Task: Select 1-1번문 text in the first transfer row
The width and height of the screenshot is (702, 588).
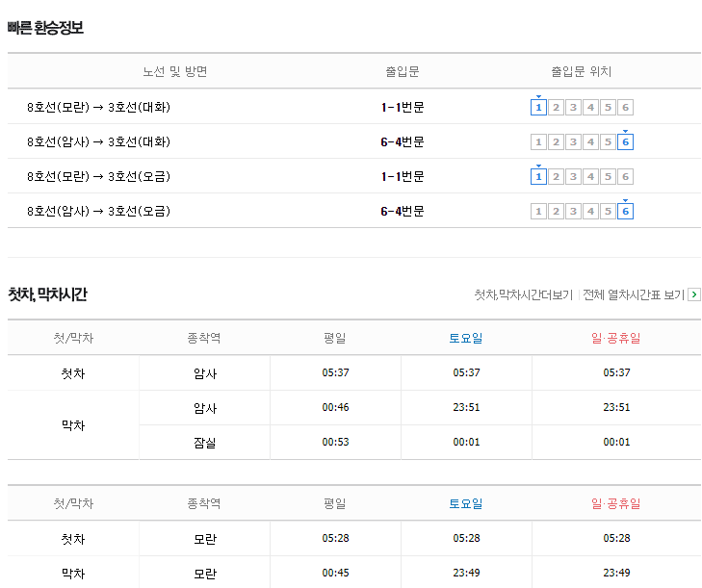Action: click(403, 108)
